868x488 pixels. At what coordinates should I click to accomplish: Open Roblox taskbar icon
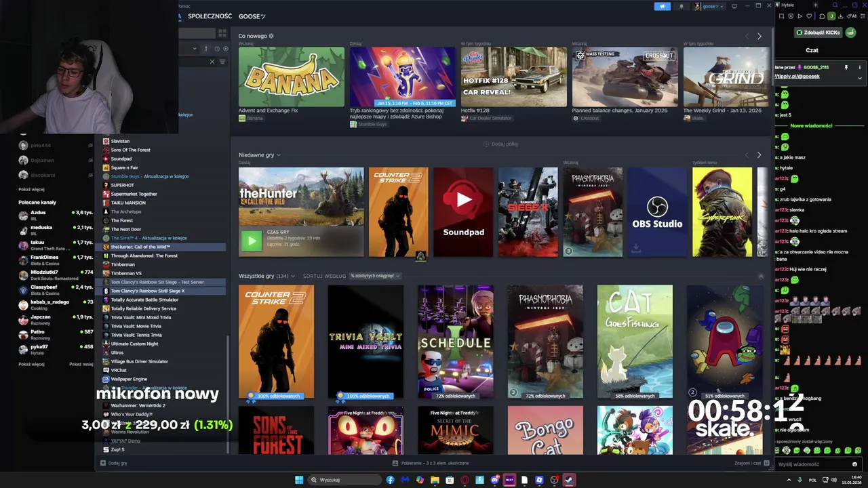coord(539,480)
